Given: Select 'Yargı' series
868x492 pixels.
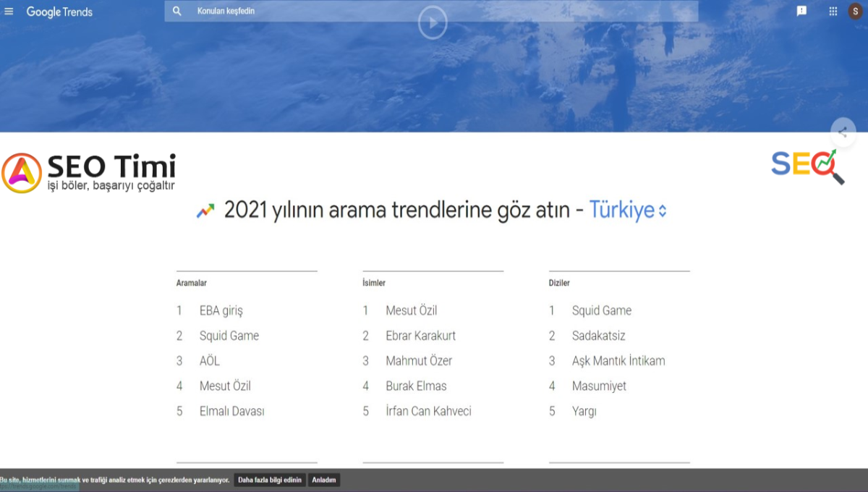Looking at the screenshot, I should 584,412.
